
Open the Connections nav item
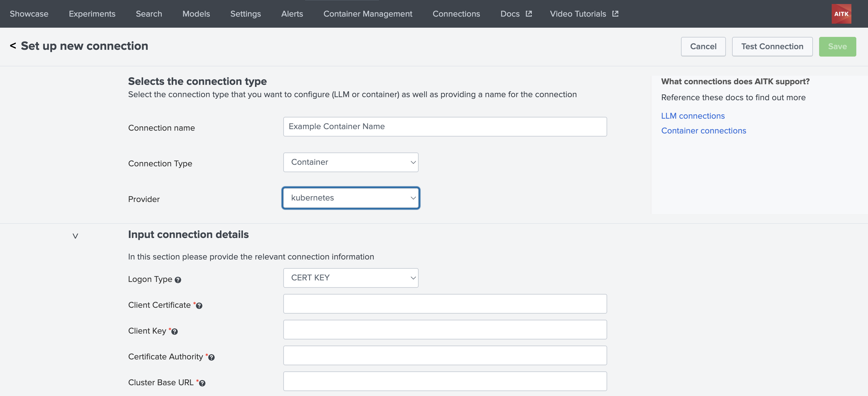point(456,14)
